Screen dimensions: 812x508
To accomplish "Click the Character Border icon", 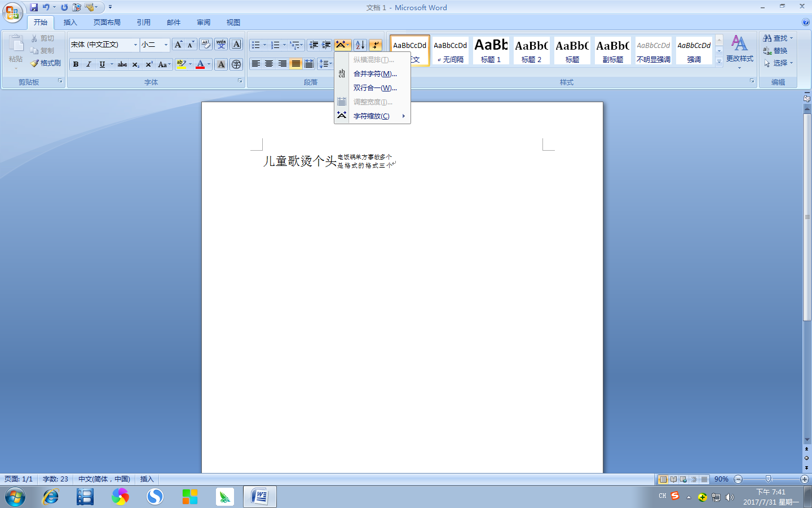I will [237, 45].
